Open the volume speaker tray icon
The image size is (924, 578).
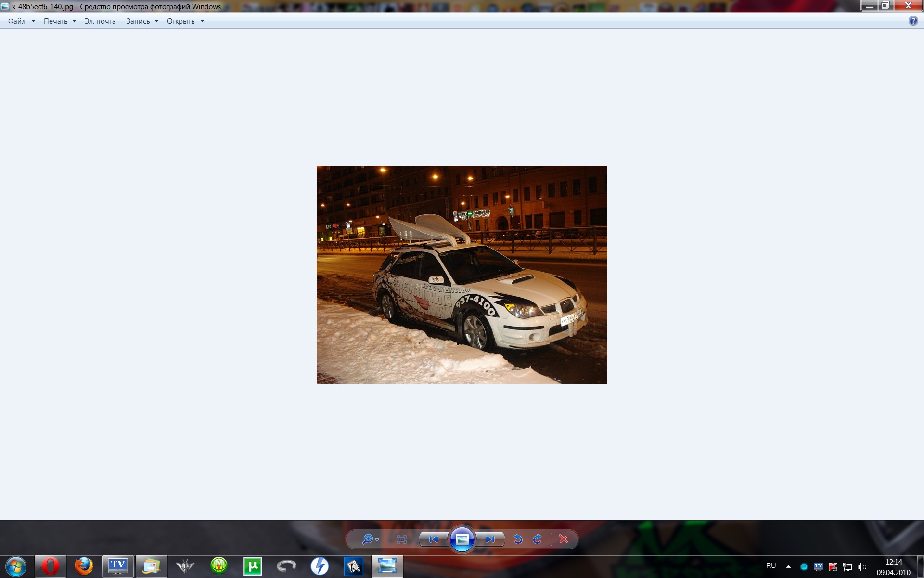pyautogui.click(x=861, y=567)
